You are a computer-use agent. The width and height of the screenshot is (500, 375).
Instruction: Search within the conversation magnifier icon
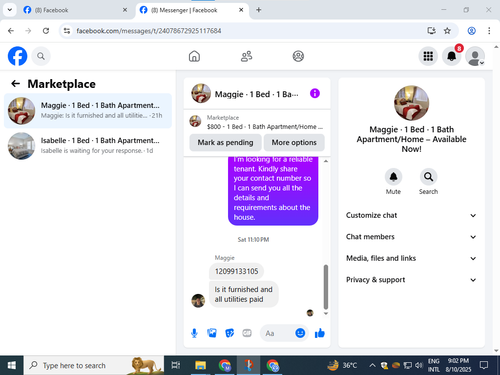(x=428, y=177)
